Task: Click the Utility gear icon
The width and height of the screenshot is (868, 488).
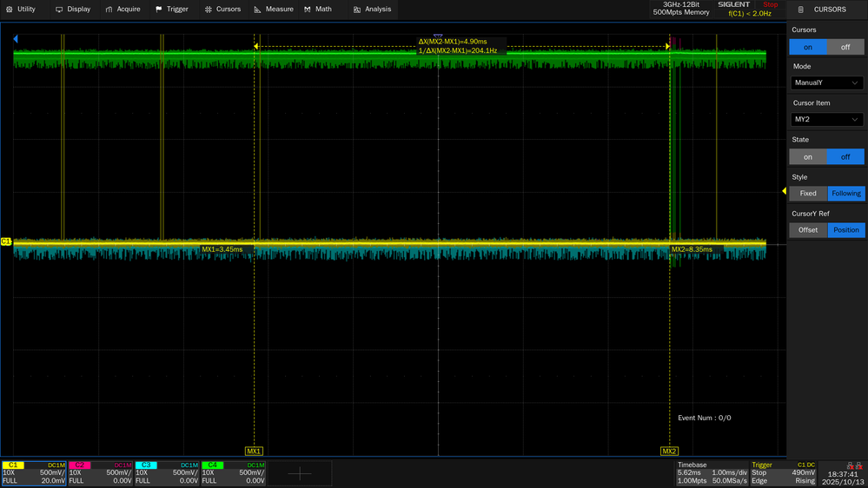Action: tap(10, 10)
